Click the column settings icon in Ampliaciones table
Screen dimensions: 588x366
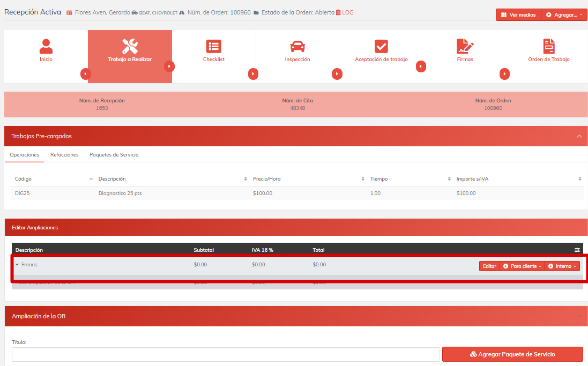click(577, 250)
